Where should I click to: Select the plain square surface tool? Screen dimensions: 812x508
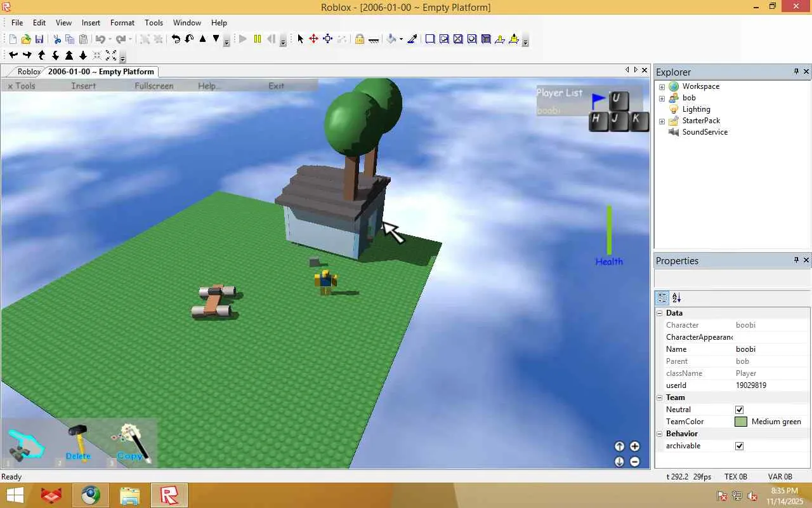point(430,39)
